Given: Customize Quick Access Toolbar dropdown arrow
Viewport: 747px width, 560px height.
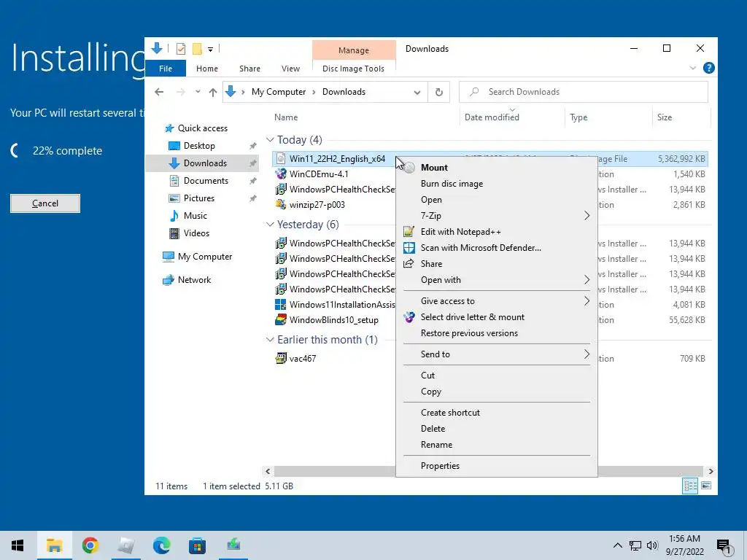Looking at the screenshot, I should pos(210,49).
